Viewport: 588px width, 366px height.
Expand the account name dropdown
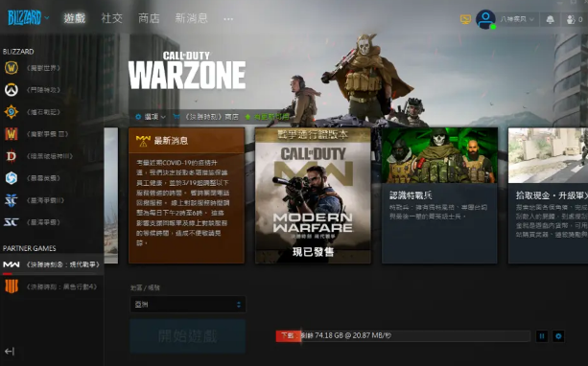pos(517,19)
